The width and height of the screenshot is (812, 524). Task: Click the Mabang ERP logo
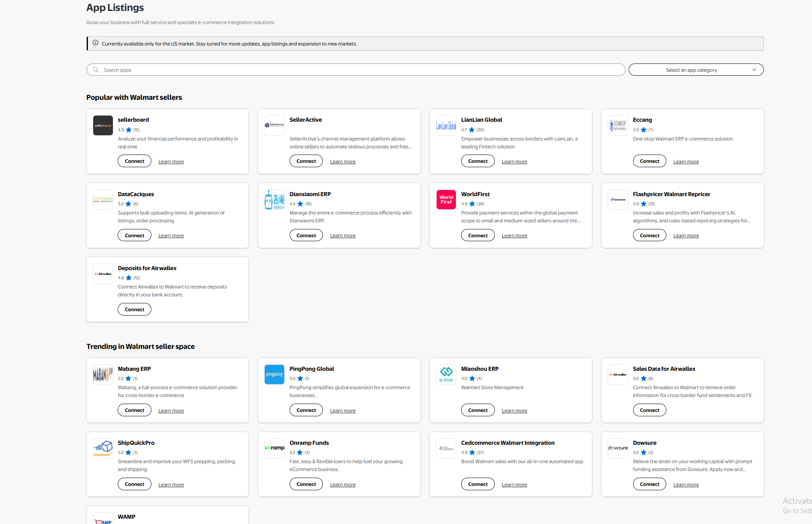click(103, 375)
